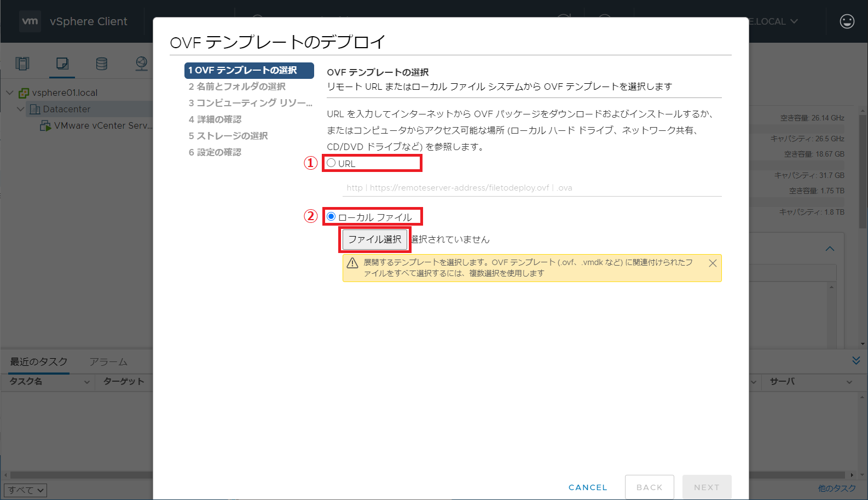868x500 pixels.
Task: Select VMware vCenter Server VM in tree
Action: click(x=103, y=125)
